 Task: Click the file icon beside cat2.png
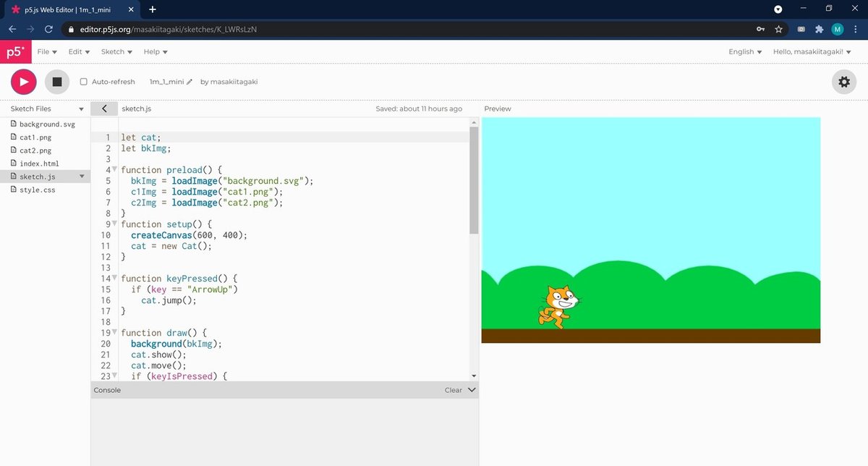pyautogui.click(x=13, y=151)
